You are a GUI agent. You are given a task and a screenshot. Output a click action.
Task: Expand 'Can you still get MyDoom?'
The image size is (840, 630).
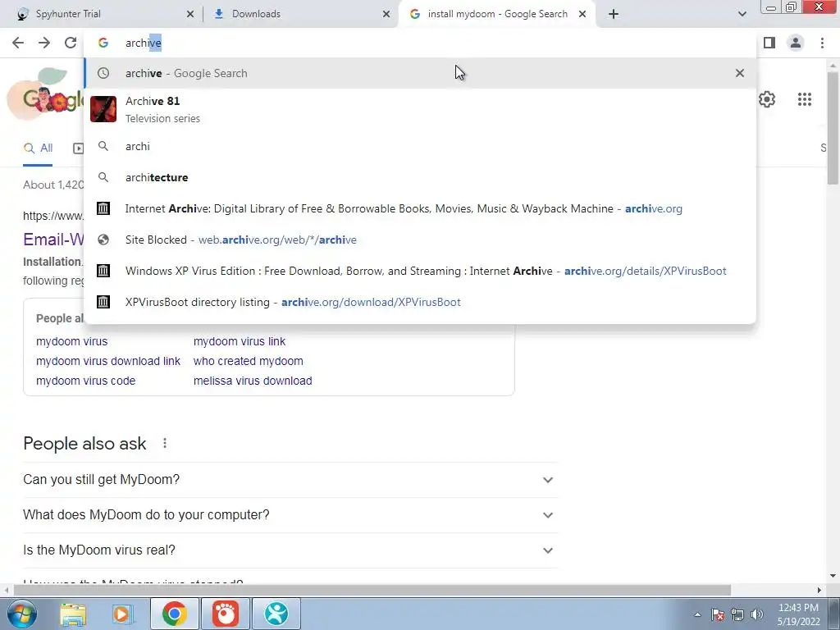[290, 479]
